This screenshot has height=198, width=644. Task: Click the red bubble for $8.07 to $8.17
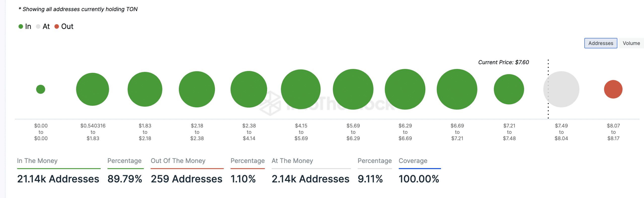[613, 89]
